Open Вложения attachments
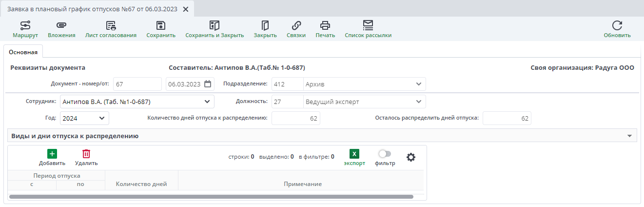Viewport: 644px width, 207px height. tap(61, 29)
